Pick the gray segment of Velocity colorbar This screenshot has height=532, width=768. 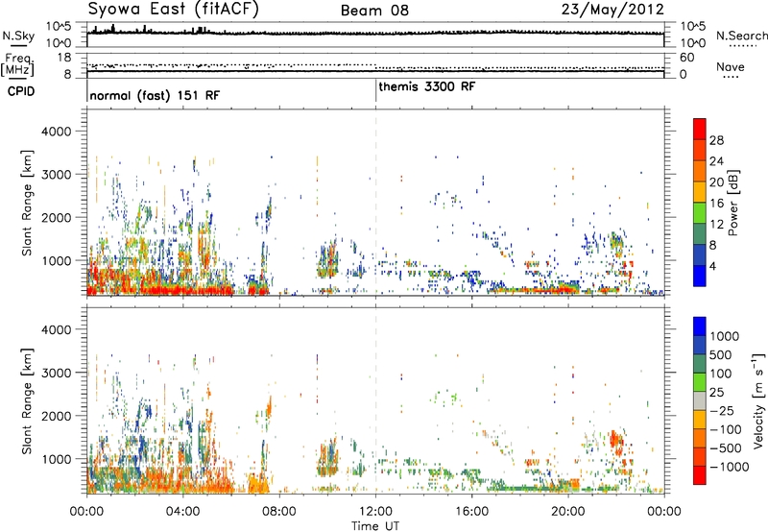[x=700, y=401]
